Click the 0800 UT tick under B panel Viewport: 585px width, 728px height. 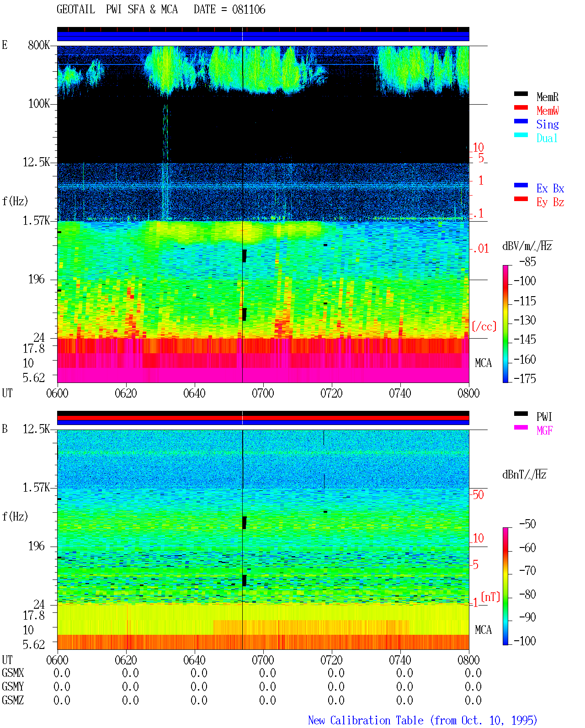click(468, 660)
